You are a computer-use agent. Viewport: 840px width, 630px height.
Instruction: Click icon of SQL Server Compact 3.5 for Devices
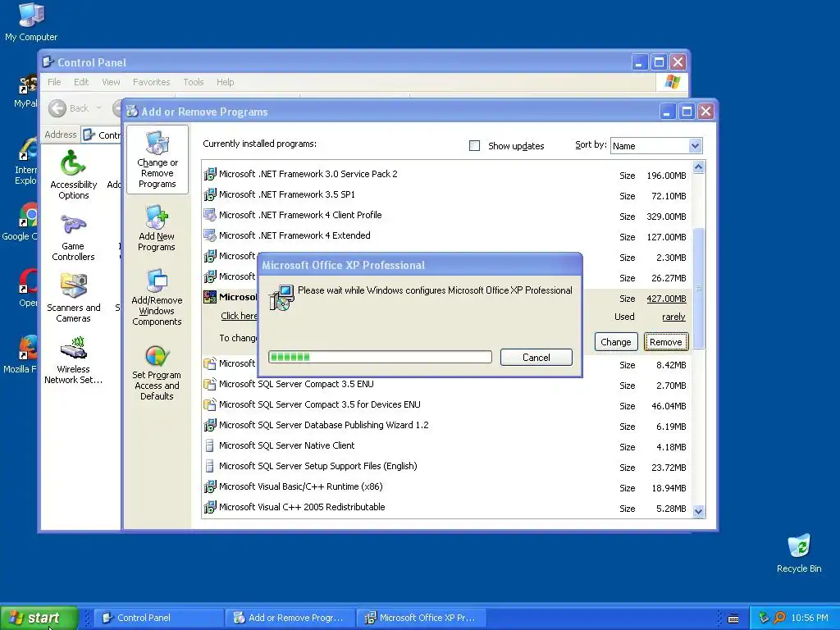click(210, 405)
